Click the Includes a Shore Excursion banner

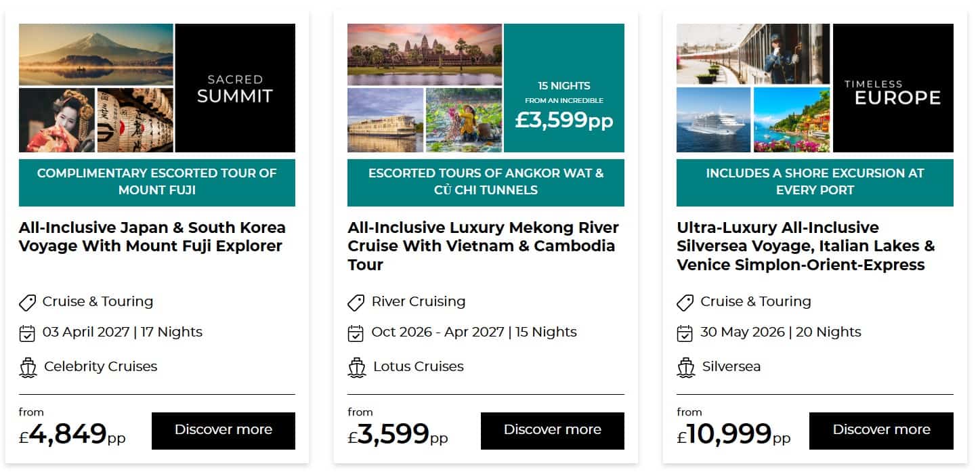pos(815,182)
